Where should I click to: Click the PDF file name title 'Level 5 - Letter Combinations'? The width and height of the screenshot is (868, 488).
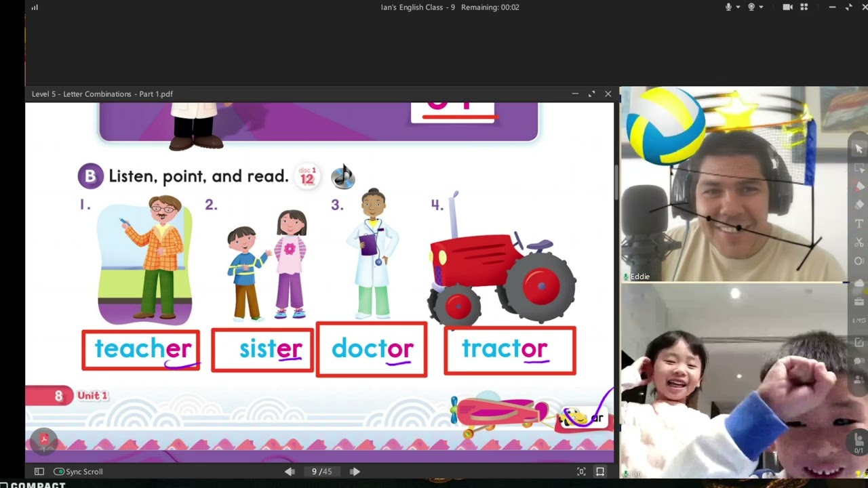[x=102, y=94]
